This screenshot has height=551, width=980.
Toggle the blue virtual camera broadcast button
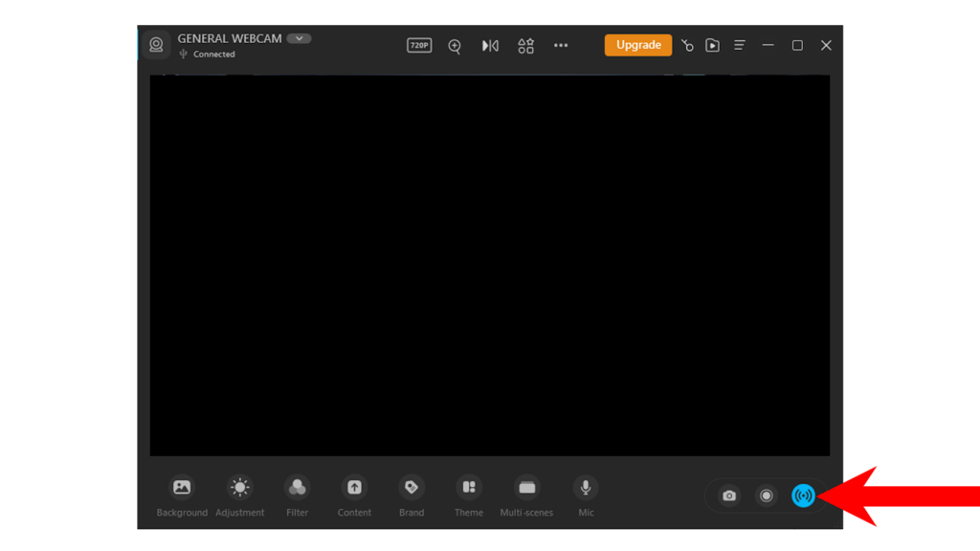[803, 496]
